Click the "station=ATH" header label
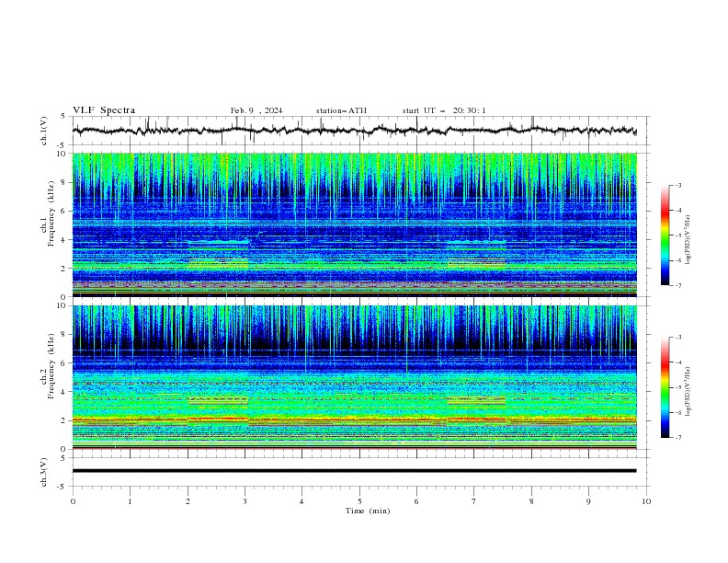The width and height of the screenshot is (728, 563). click(x=341, y=110)
